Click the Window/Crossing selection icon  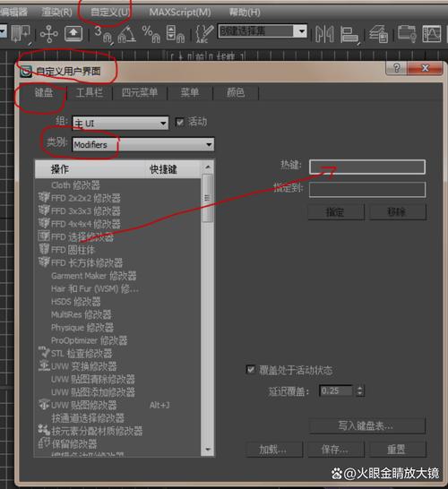tap(21, 34)
